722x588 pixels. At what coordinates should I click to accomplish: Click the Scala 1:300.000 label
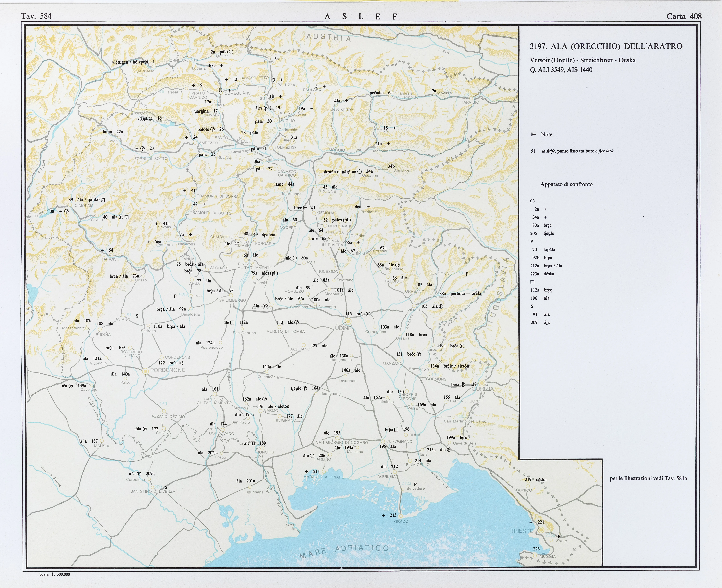[x=55, y=574]
